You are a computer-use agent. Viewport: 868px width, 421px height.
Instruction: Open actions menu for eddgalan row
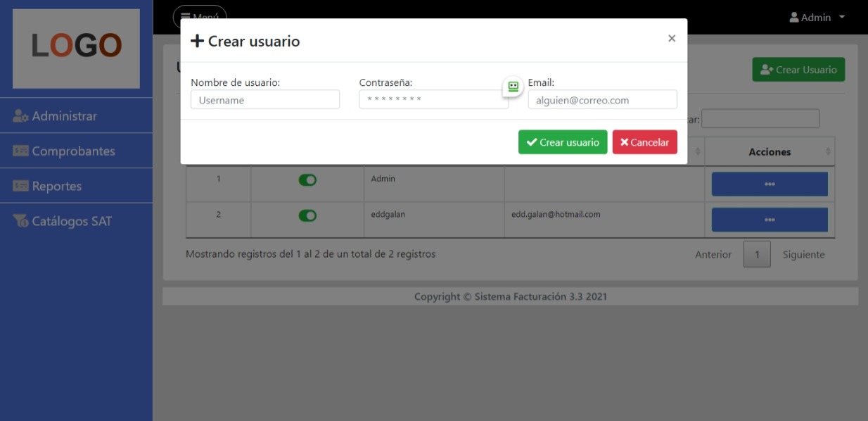770,219
